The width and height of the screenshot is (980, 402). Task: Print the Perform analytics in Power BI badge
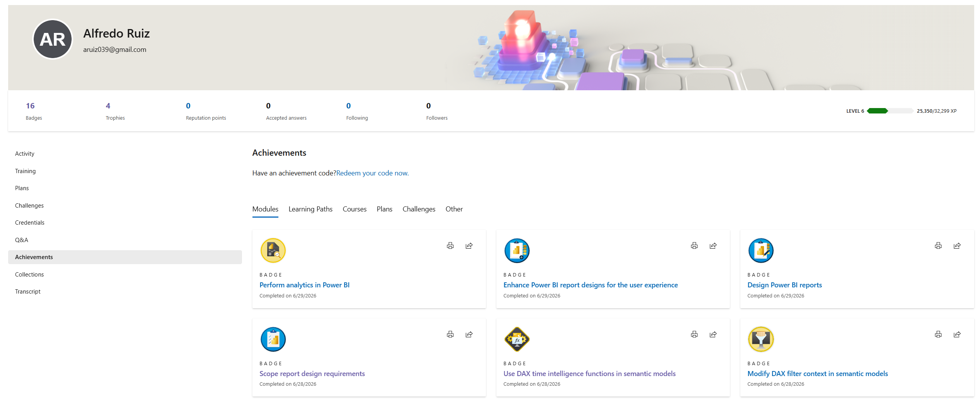(x=450, y=246)
